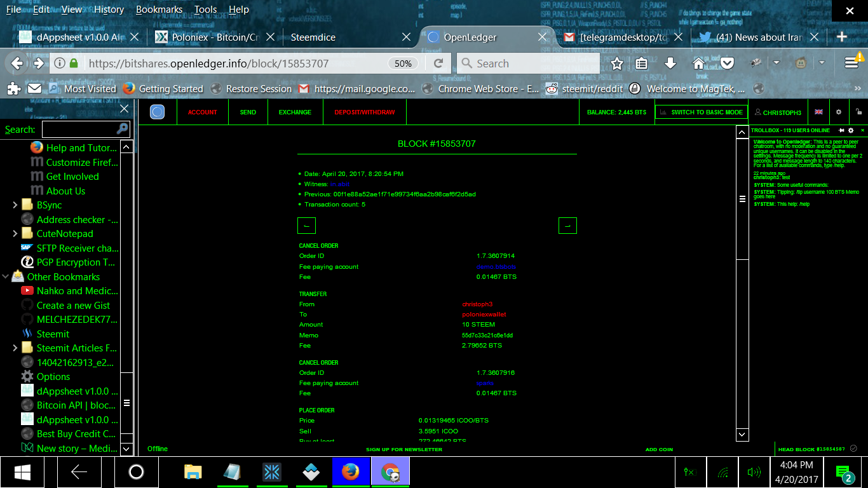Open the Windows Start menu

tap(23, 471)
